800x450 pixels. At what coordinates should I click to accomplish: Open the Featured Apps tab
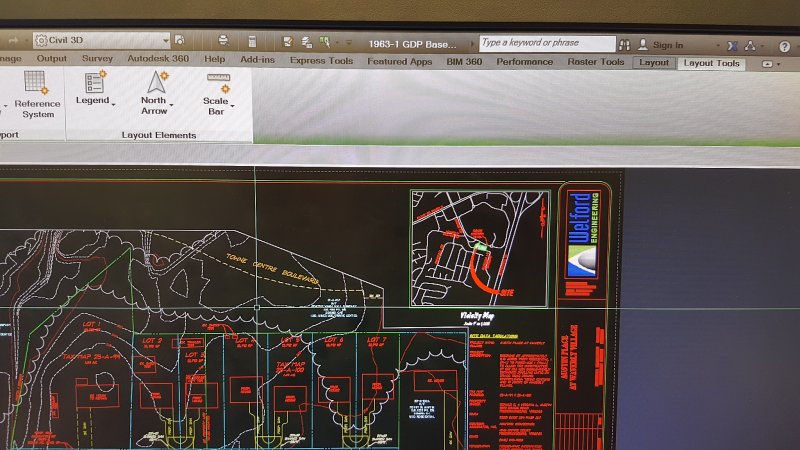pos(399,61)
